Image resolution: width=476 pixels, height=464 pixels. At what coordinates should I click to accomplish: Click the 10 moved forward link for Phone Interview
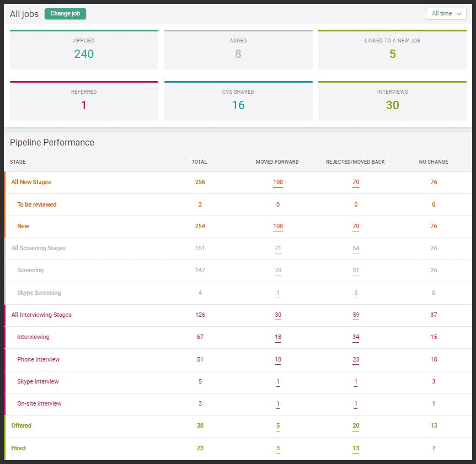click(278, 360)
